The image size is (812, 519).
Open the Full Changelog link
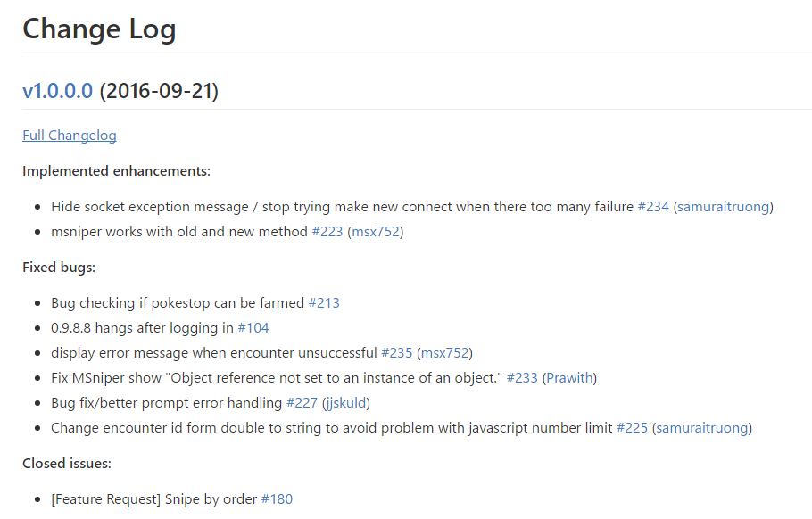(70, 136)
